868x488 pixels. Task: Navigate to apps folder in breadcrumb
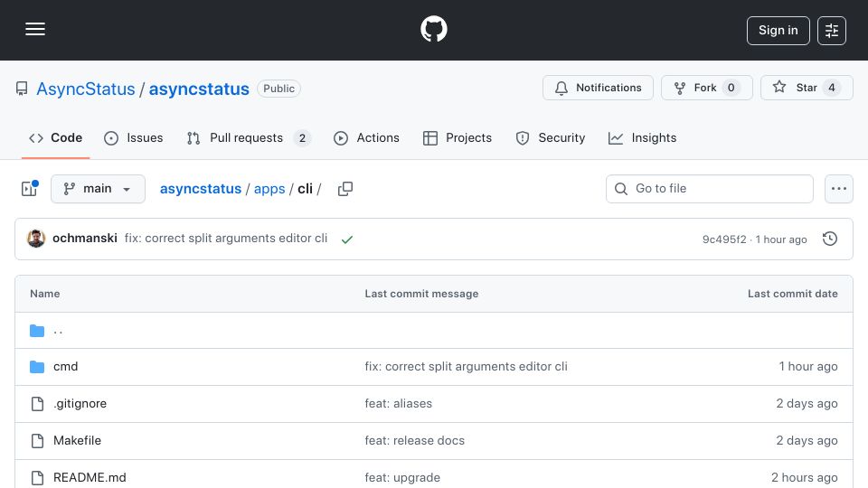pyautogui.click(x=269, y=189)
